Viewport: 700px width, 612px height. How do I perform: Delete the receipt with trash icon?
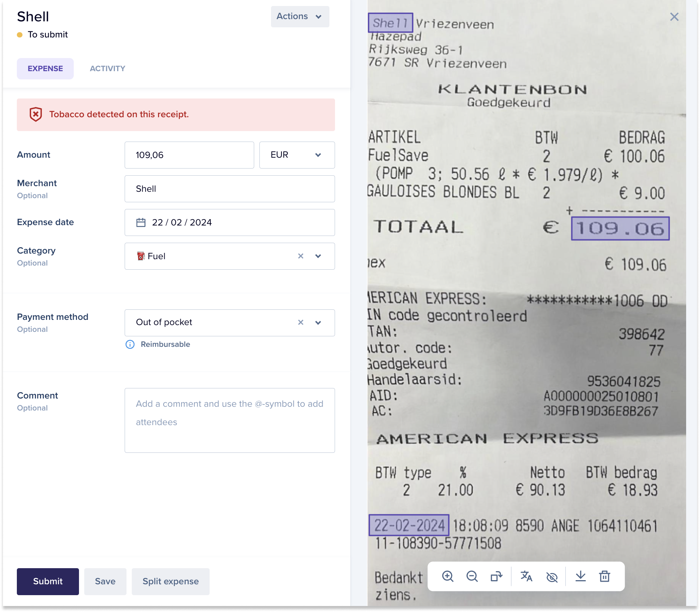pyautogui.click(x=605, y=576)
